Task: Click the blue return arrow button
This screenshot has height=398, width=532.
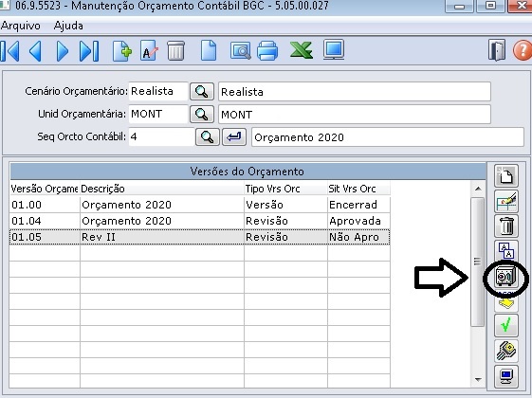Action: tap(234, 136)
